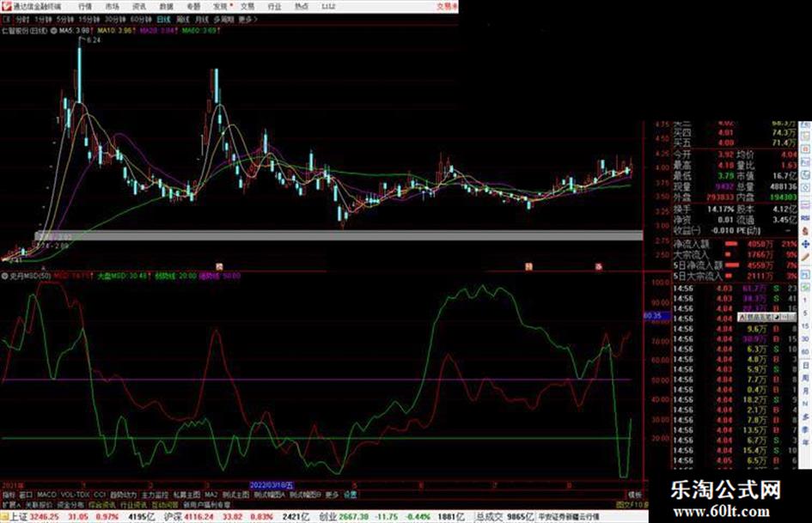Image resolution: width=812 pixels, height=523 pixels.
Task: Click the 2022/03/18 date label on time axis
Action: click(272, 485)
